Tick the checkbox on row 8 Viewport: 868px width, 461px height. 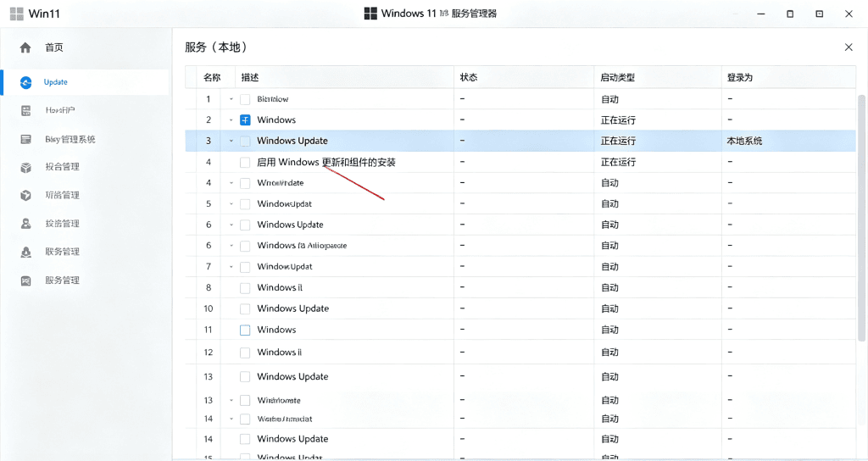(245, 288)
